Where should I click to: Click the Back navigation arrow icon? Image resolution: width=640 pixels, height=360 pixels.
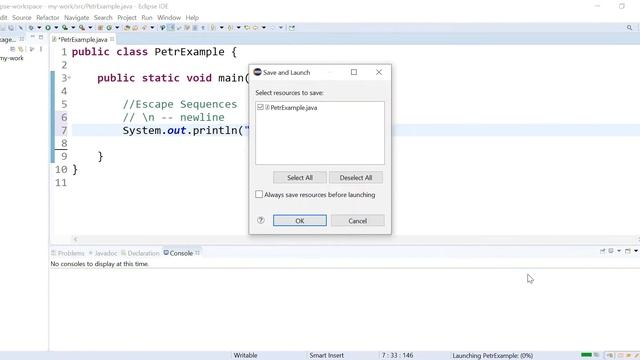(255, 28)
